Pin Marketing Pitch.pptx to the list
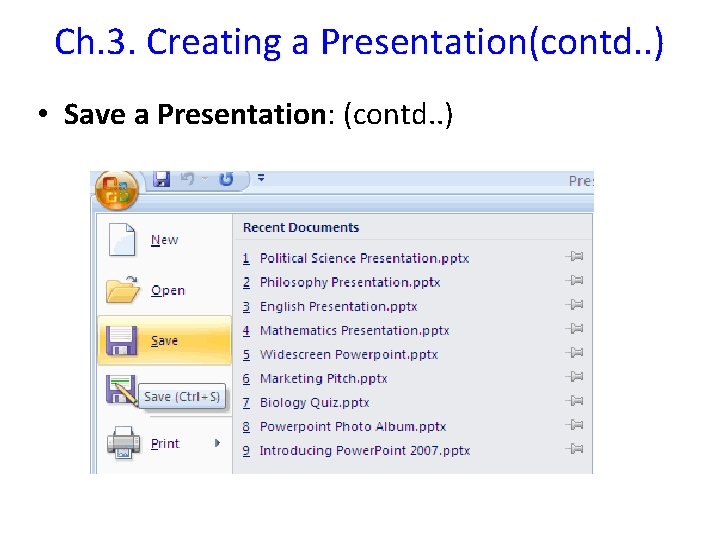Viewport: 720px width, 540px height. pyautogui.click(x=574, y=377)
